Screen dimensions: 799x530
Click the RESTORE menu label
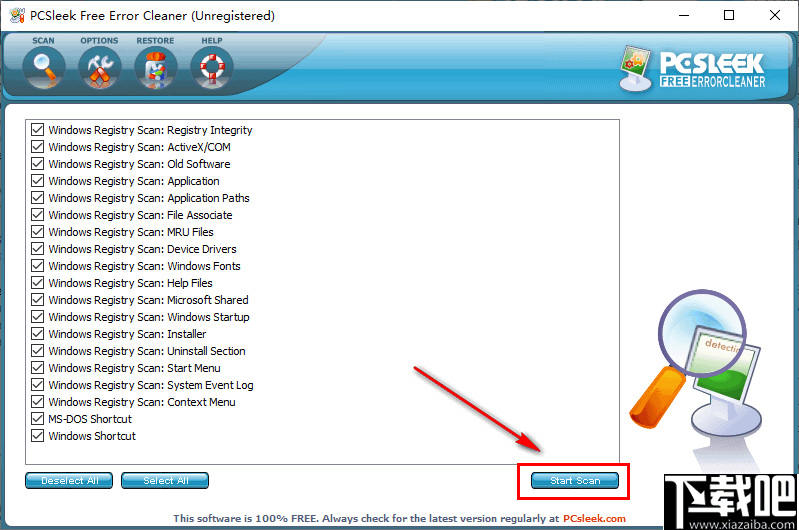click(x=155, y=41)
